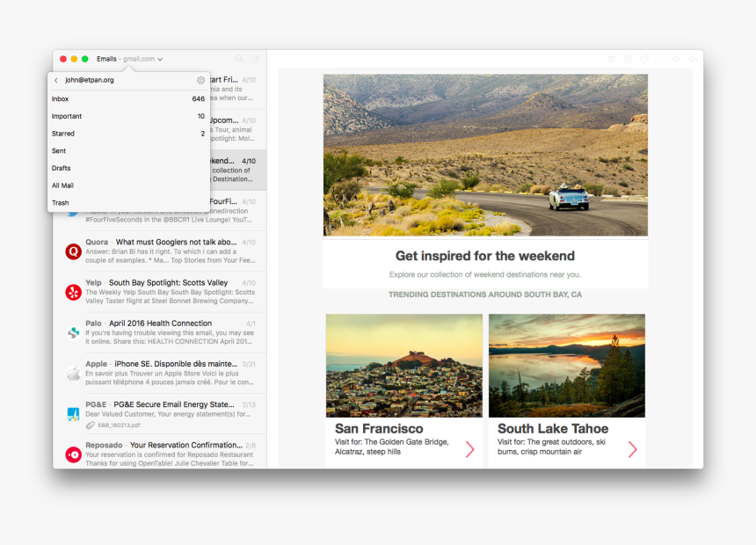The image size is (756, 545).
Task: Open South Lake Tahoe destination via red chevron
Action: pyautogui.click(x=632, y=448)
